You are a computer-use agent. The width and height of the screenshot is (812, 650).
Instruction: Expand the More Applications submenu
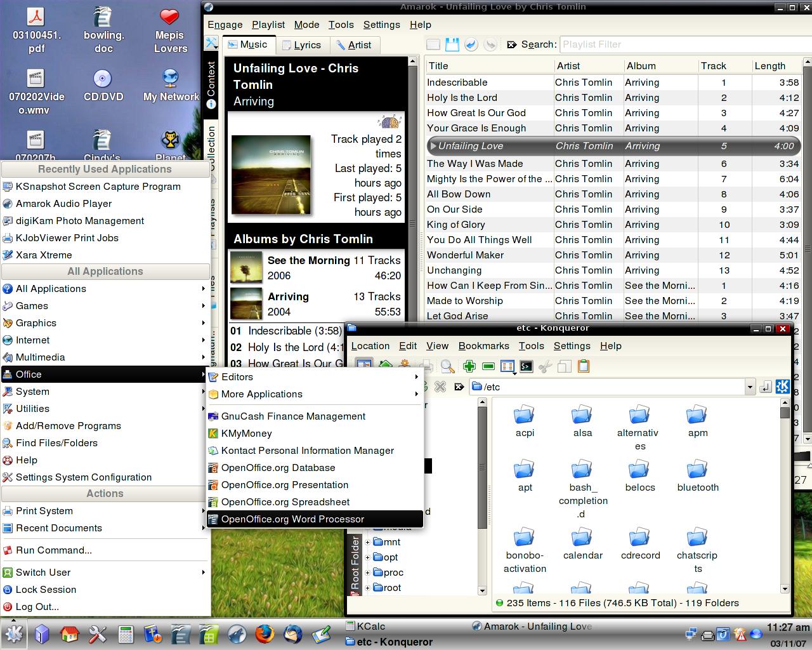[x=315, y=394]
